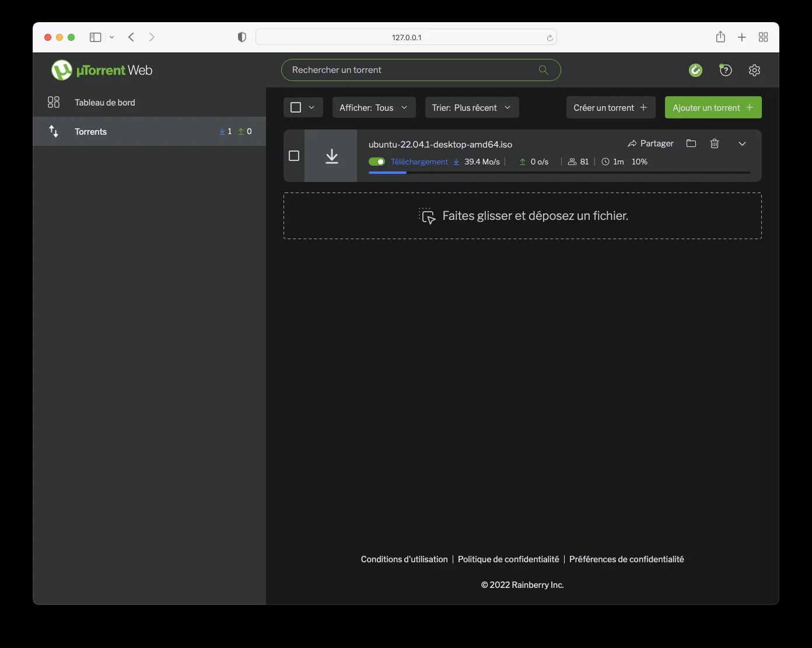
Task: Click the 0 o/s upload speed
Action: [x=540, y=162]
